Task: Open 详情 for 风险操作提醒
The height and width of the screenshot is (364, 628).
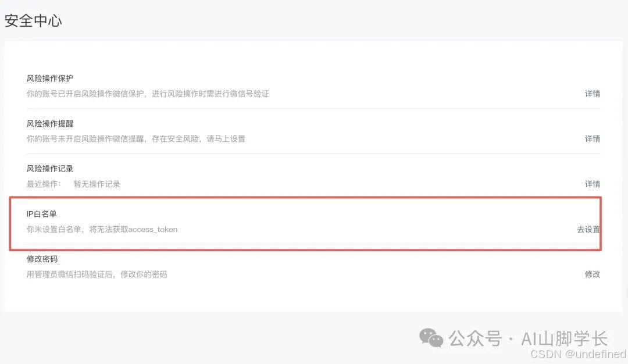Action: click(x=593, y=138)
